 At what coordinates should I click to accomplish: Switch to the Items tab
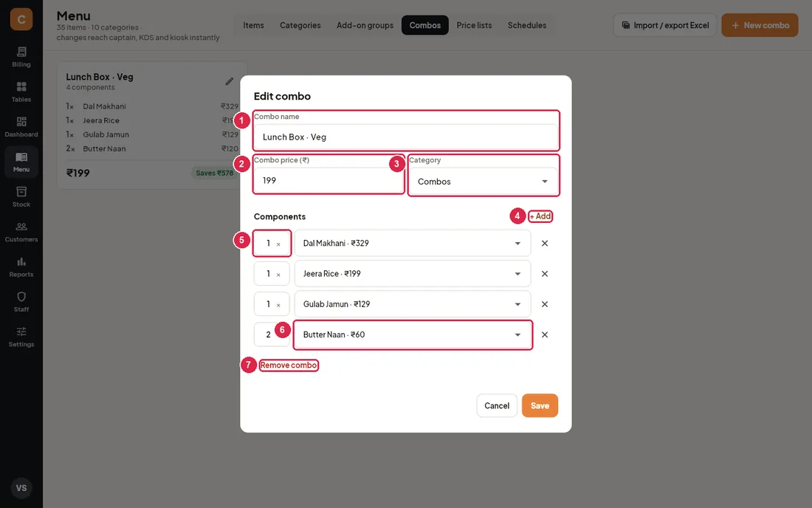coord(254,25)
